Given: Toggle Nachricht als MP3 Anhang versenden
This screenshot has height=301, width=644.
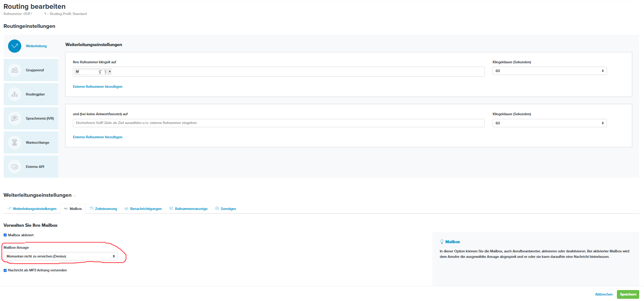Looking at the screenshot, I should click(5, 270).
